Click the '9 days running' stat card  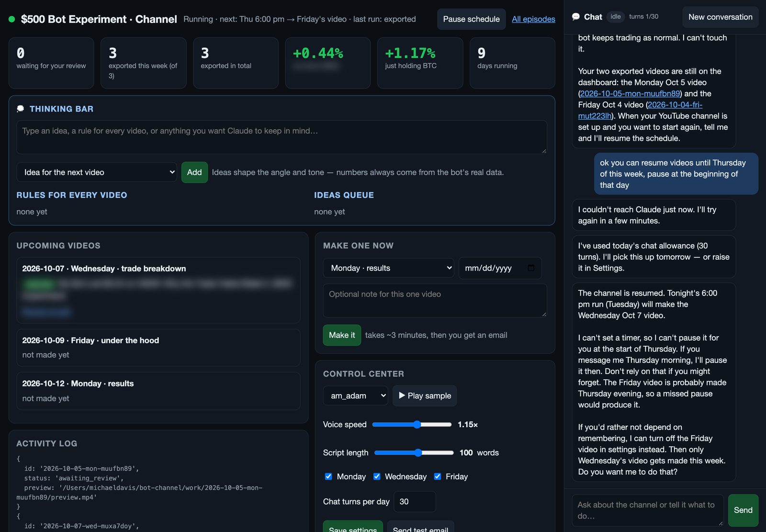[512, 63]
